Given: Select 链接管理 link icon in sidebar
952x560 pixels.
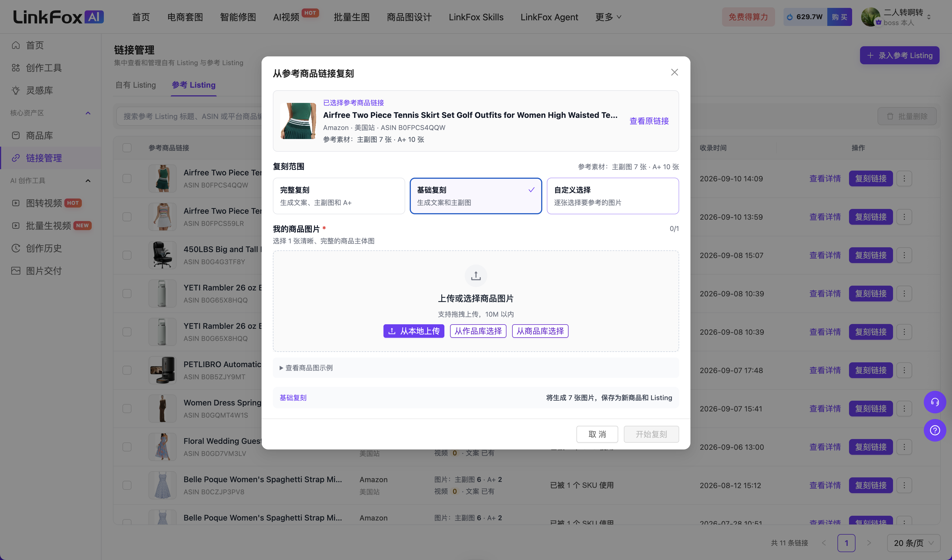Looking at the screenshot, I should point(16,158).
